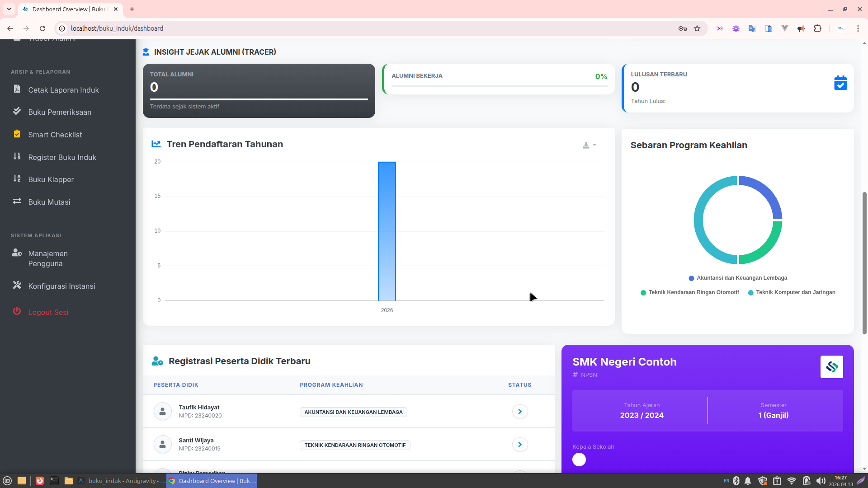Click the Lulusan Terbaru calendar icon
Screen dimensions: 868x488
840,83
